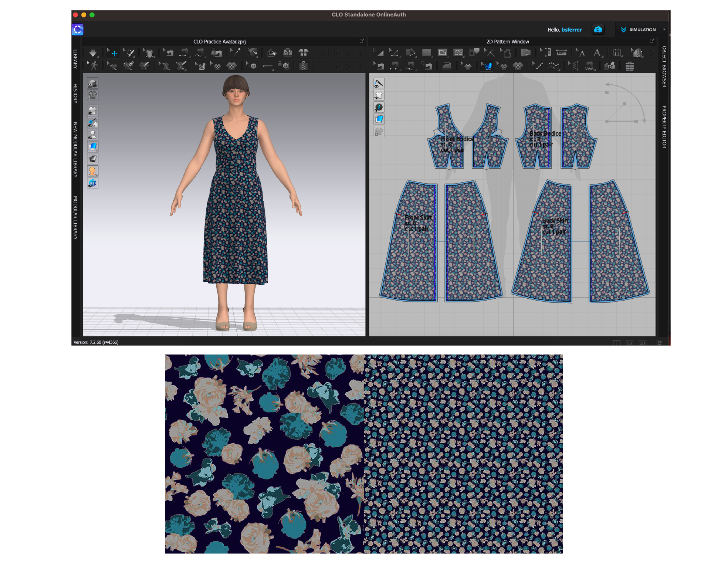Viewport: 728px width, 563px height.
Task: Click the Simulate down-arrow icon in 3D toolbar
Action: (x=93, y=53)
